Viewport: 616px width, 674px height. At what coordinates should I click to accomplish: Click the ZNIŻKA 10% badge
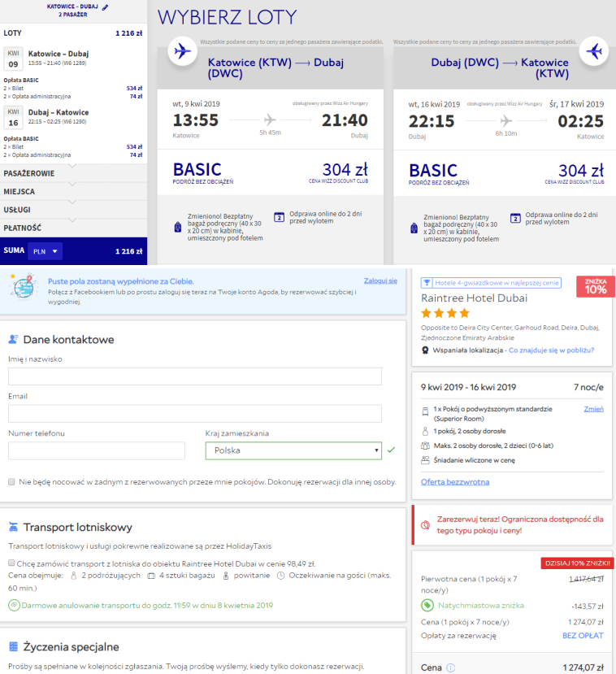pos(596,287)
